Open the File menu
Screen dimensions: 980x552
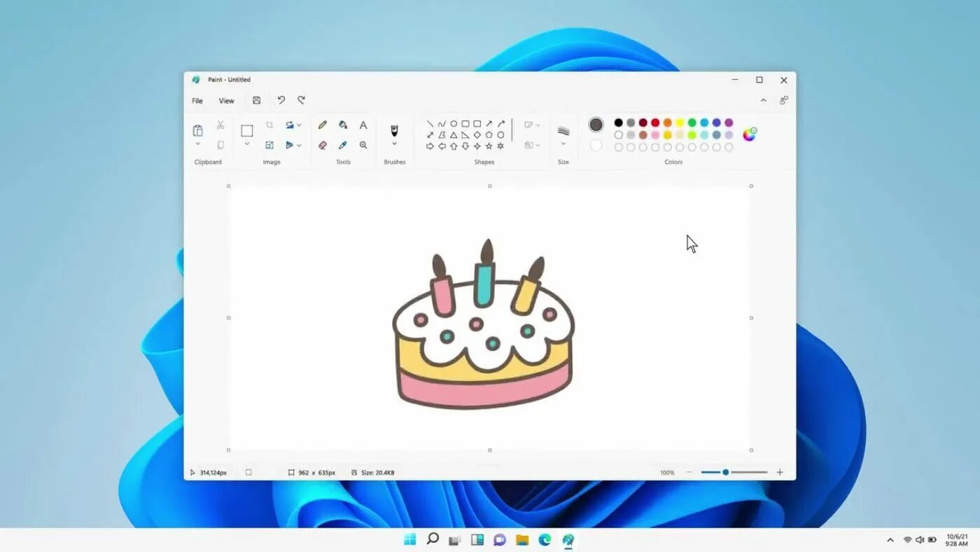tap(197, 100)
